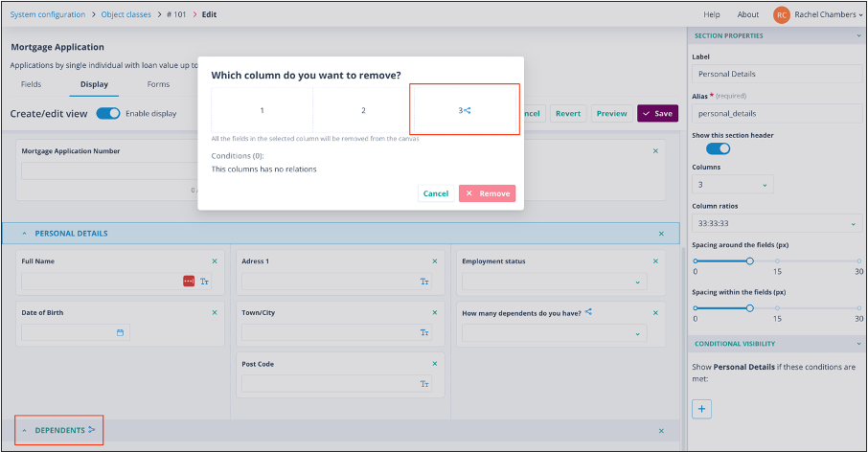Click text-type icon in Post Code field
This screenshot has width=868, height=452.
424,384
